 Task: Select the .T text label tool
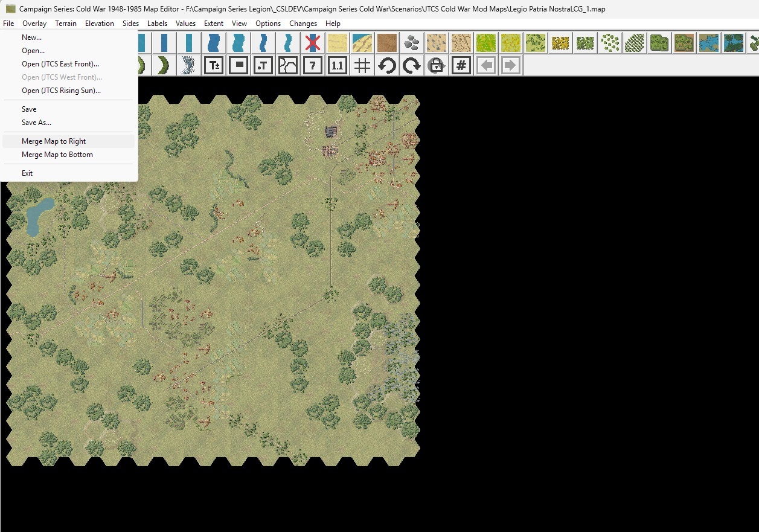coord(263,65)
